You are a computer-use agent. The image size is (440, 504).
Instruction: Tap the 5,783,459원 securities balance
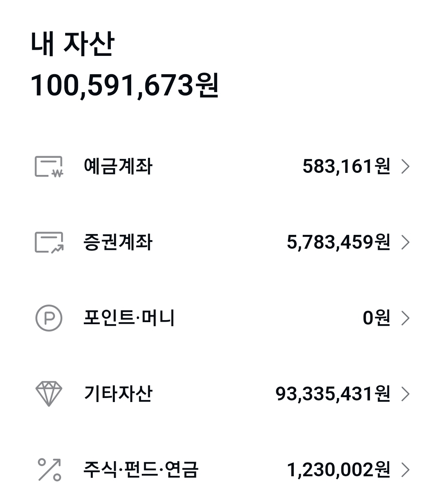click(x=338, y=242)
